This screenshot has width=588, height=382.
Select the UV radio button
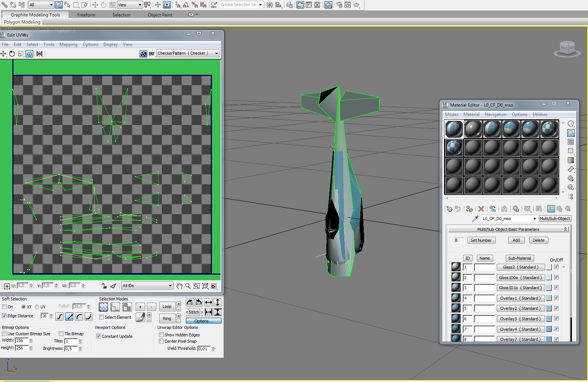click(x=37, y=307)
